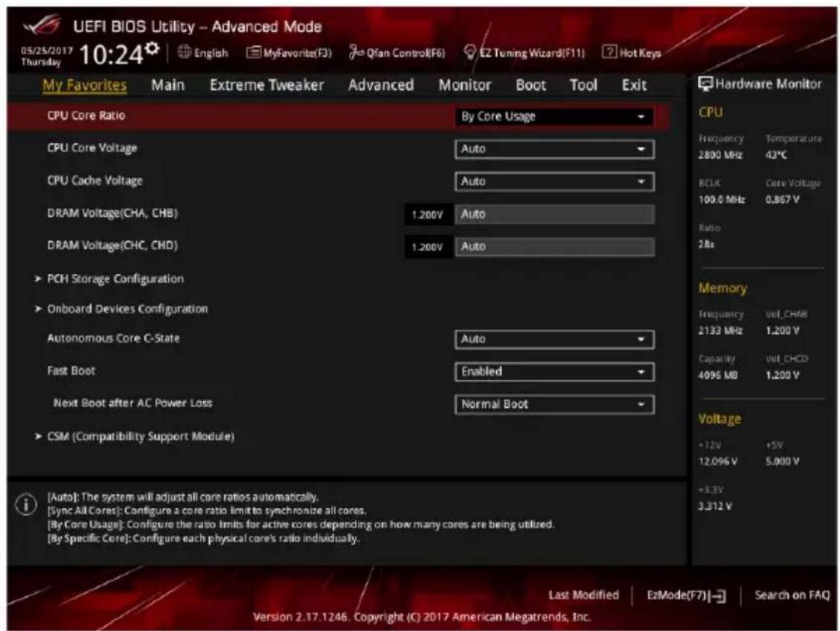Click the 0.867 V core voltage value

(782, 200)
